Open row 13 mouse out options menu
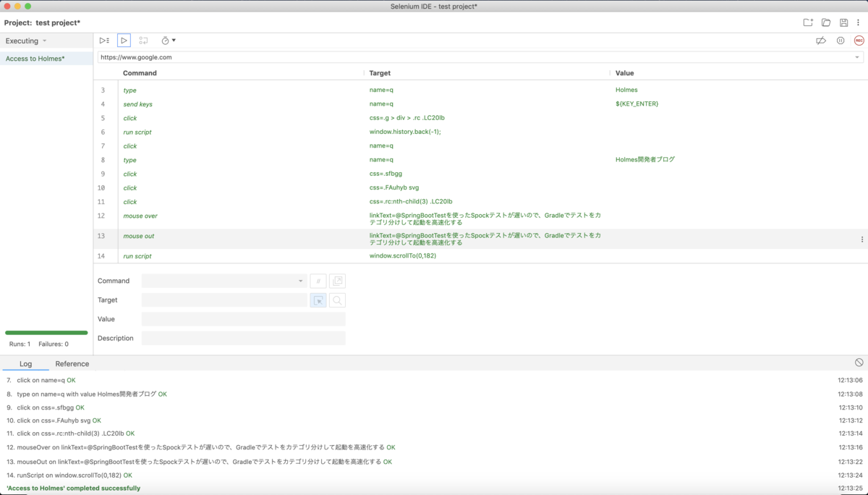The image size is (868, 495). pos(861,240)
